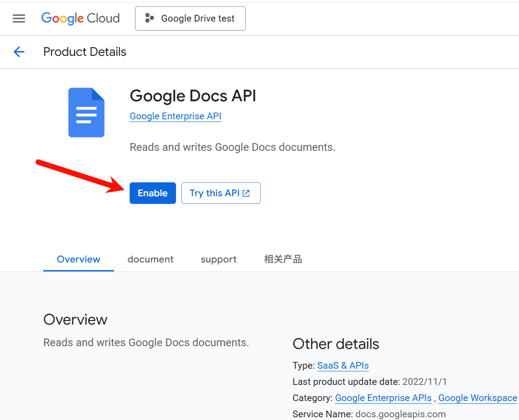Click the description below the Google Enterprise API link

(232, 147)
